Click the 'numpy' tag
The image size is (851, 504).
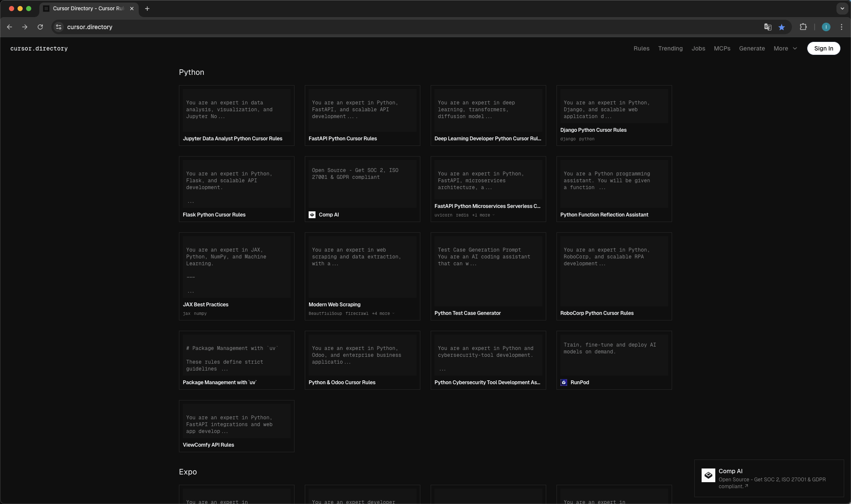[200, 314]
